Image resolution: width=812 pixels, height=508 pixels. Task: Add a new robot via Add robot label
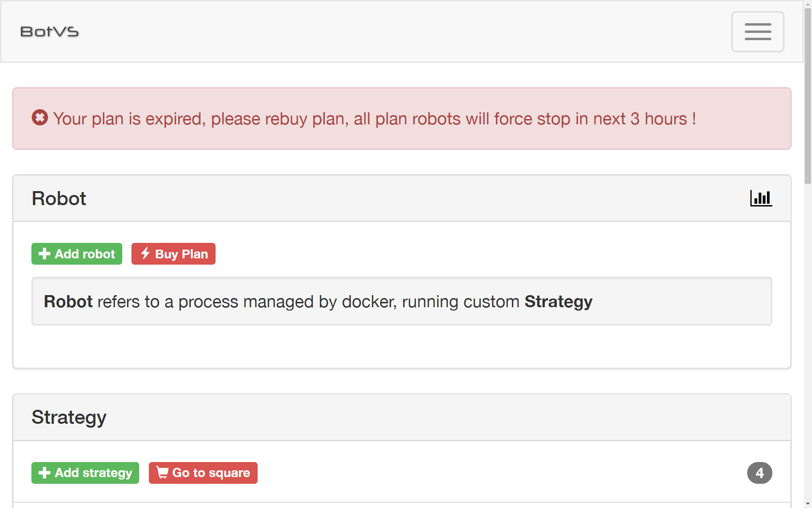pos(85,254)
